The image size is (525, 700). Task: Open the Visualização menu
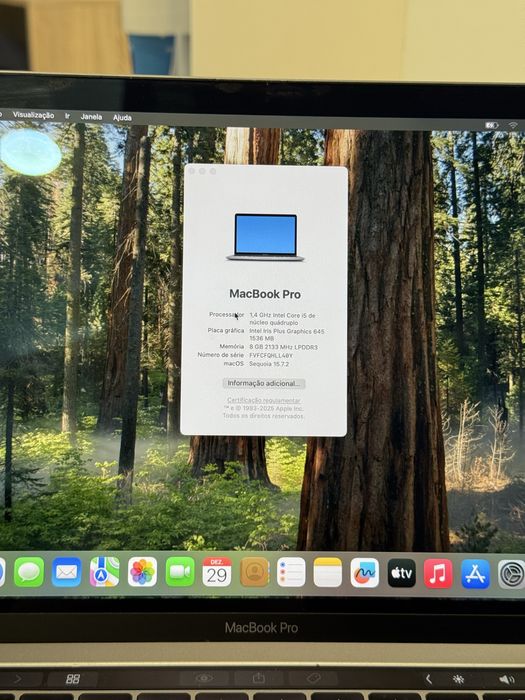click(x=33, y=115)
